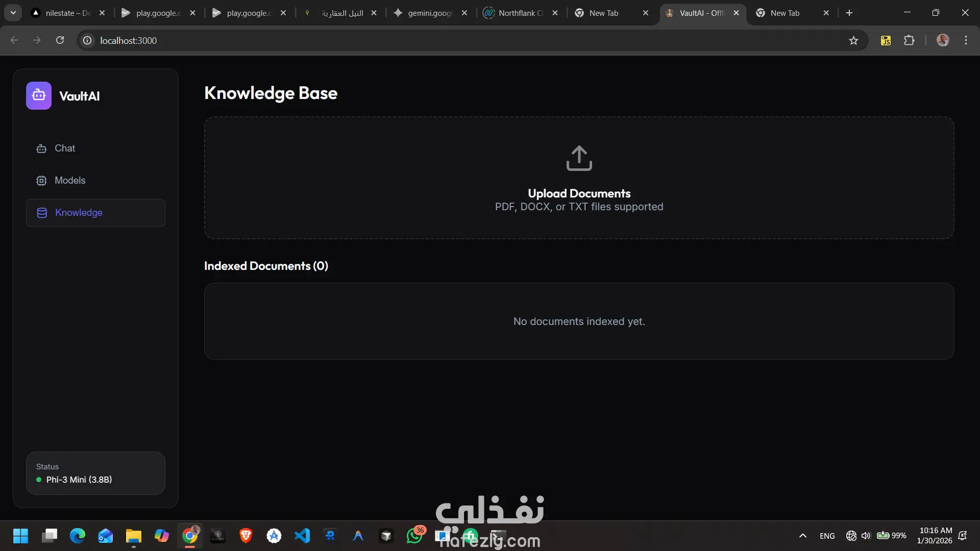
Task: Click the VaultAI robot logo icon
Action: (x=39, y=95)
